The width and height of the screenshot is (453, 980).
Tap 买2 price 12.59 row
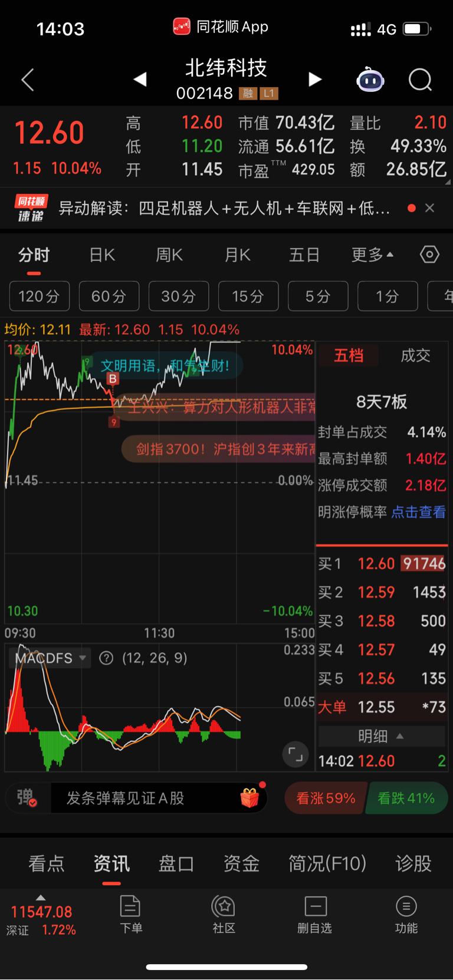[382, 592]
